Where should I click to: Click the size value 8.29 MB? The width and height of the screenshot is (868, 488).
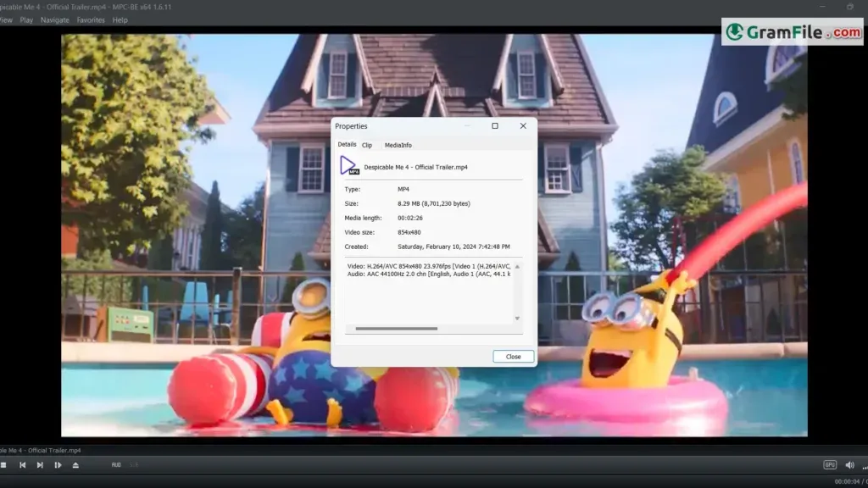[433, 203]
